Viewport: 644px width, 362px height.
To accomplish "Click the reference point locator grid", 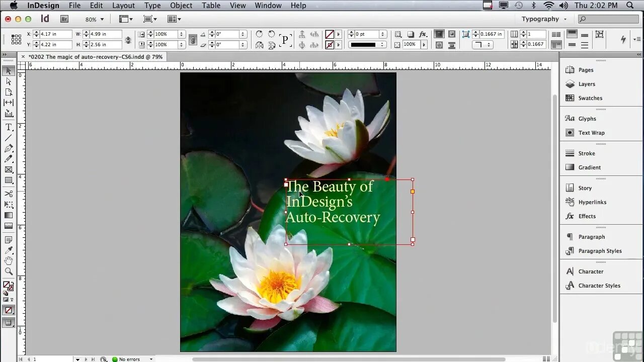I will point(16,39).
